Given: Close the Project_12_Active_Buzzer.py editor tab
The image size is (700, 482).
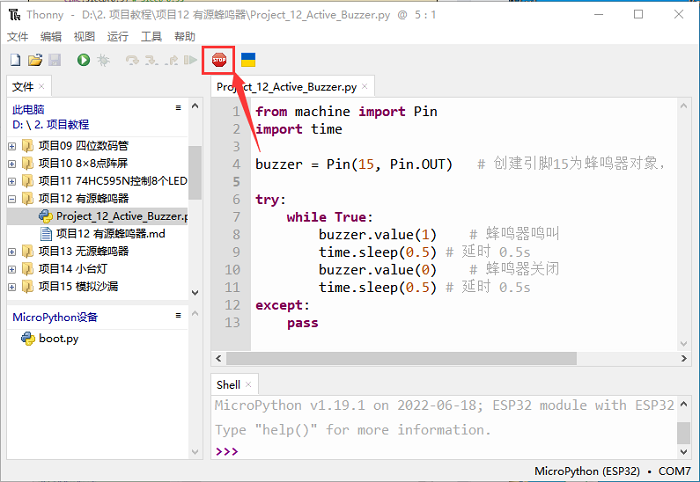Looking at the screenshot, I should click(366, 88).
